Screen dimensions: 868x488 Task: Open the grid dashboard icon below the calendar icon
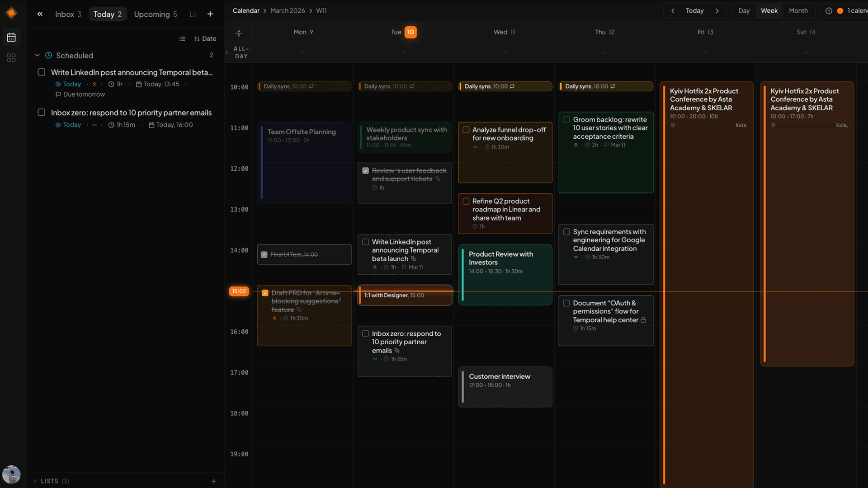(x=11, y=58)
